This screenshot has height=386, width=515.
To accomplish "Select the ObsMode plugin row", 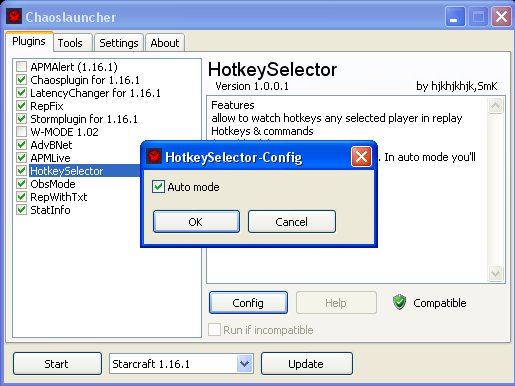I will tap(53, 184).
